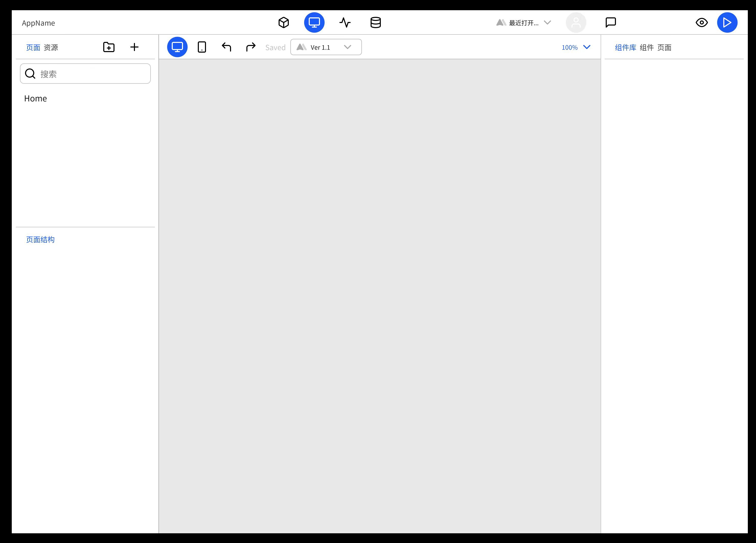Click the Saved status text

coord(275,47)
